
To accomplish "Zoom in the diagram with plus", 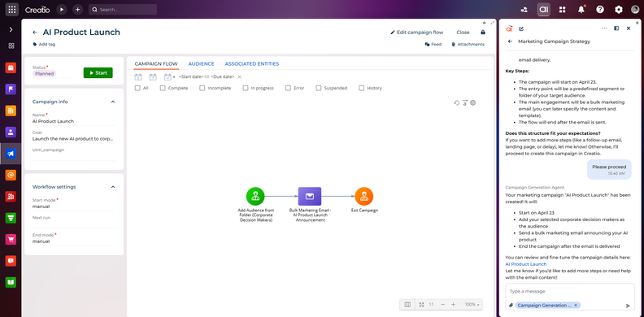I will click(x=453, y=305).
